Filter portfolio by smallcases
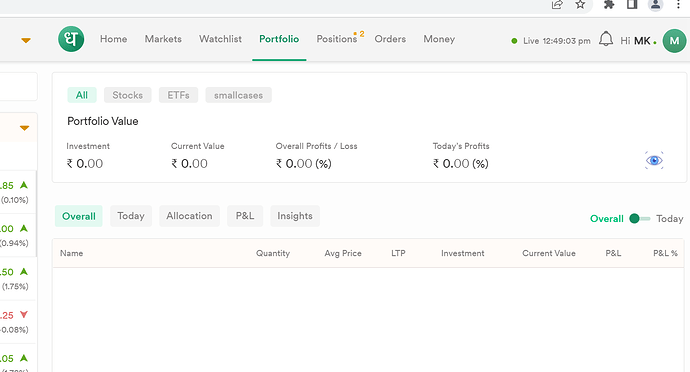The height and width of the screenshot is (372, 690). click(239, 95)
